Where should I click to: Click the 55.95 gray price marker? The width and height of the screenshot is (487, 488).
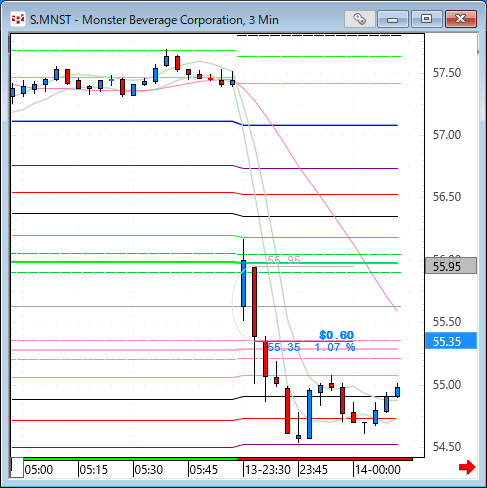click(x=451, y=266)
